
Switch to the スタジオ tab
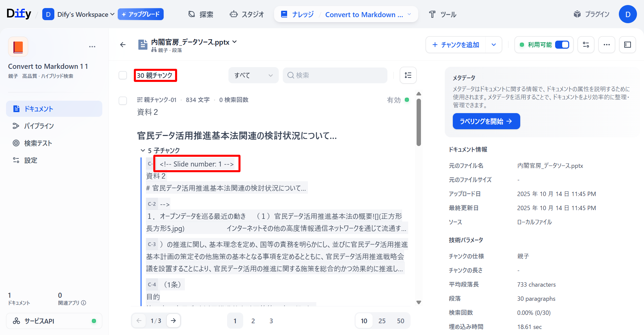(247, 14)
